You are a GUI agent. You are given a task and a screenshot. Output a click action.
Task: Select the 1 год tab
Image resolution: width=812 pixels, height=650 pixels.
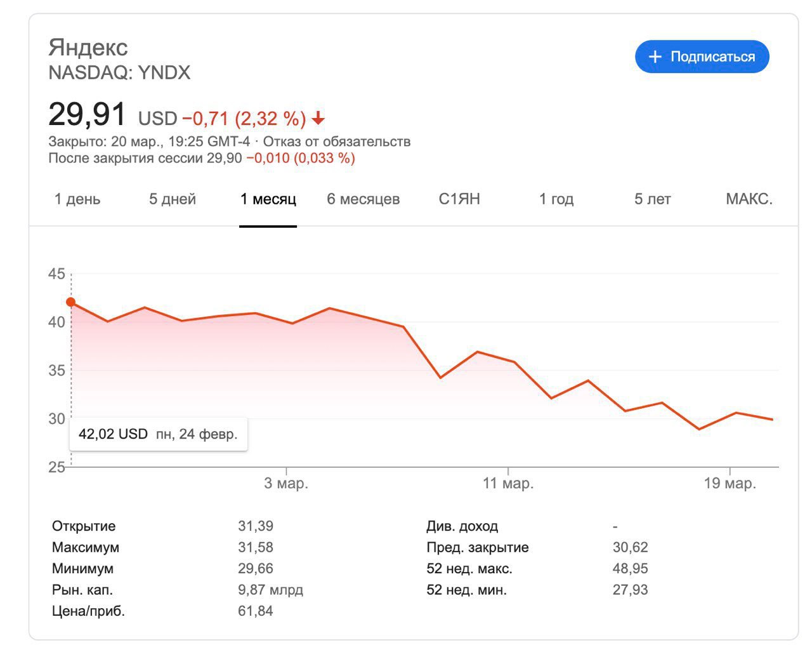pos(556,199)
